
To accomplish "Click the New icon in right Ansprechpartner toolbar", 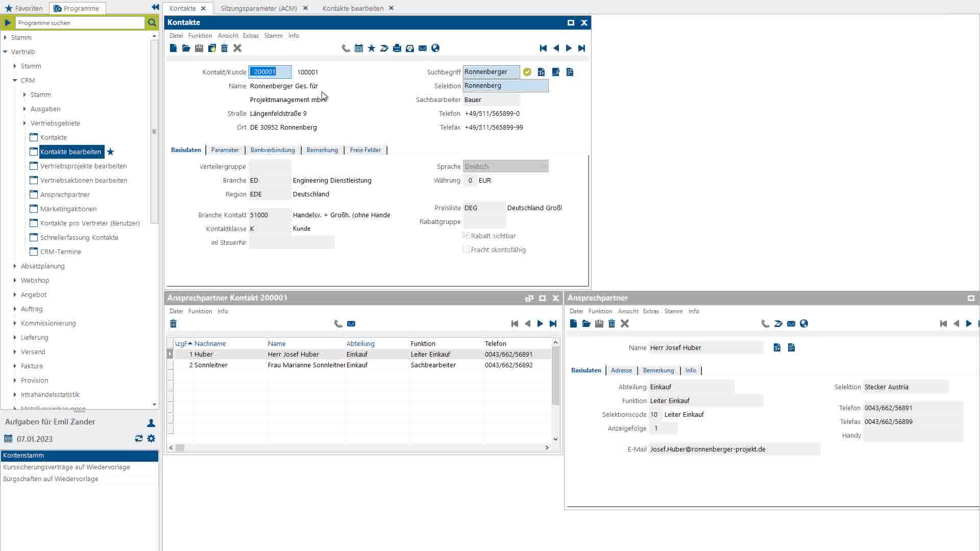I will click(x=573, y=323).
